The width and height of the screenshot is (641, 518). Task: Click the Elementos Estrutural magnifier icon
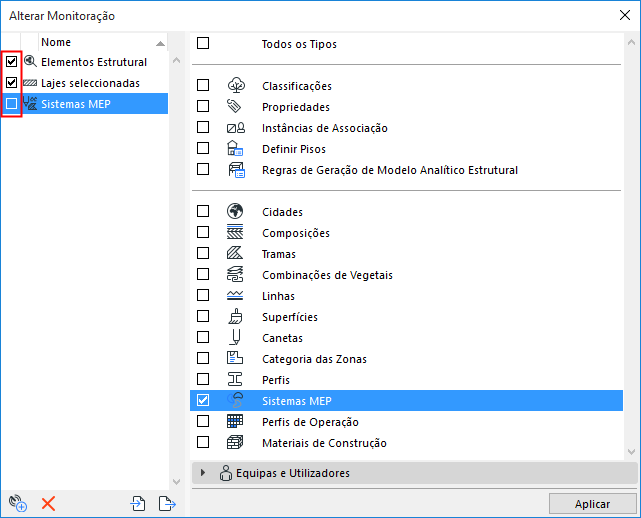(x=30, y=61)
